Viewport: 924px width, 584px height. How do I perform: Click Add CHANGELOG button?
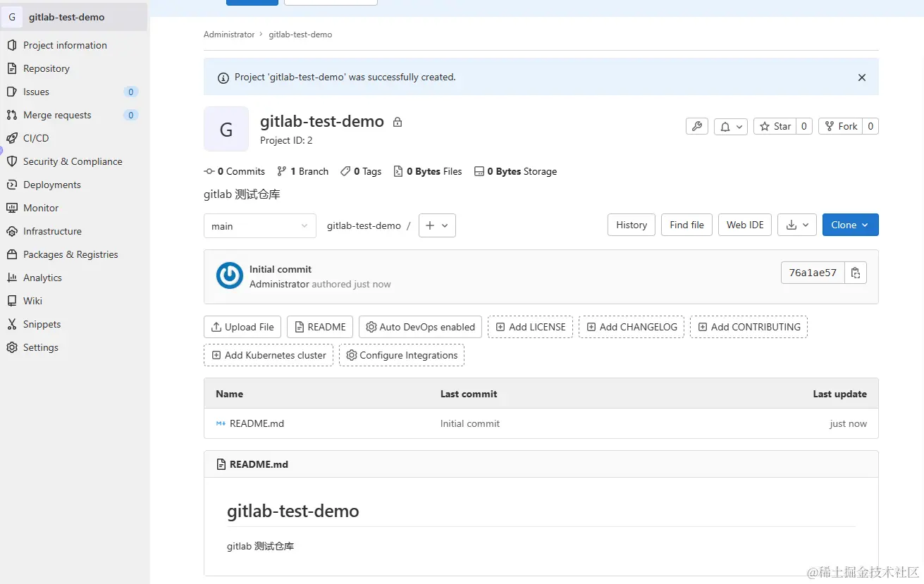click(632, 327)
